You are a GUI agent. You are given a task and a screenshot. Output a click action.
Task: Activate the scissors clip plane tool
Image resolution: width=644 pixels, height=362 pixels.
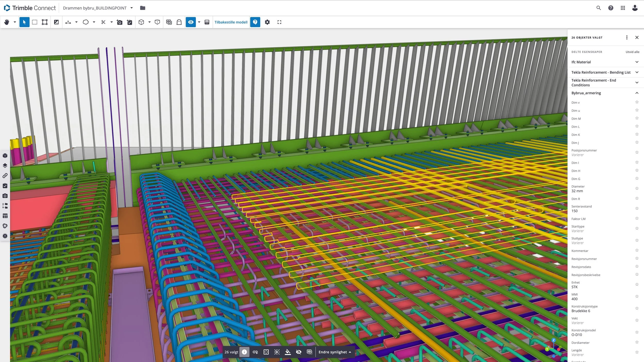coord(103,22)
